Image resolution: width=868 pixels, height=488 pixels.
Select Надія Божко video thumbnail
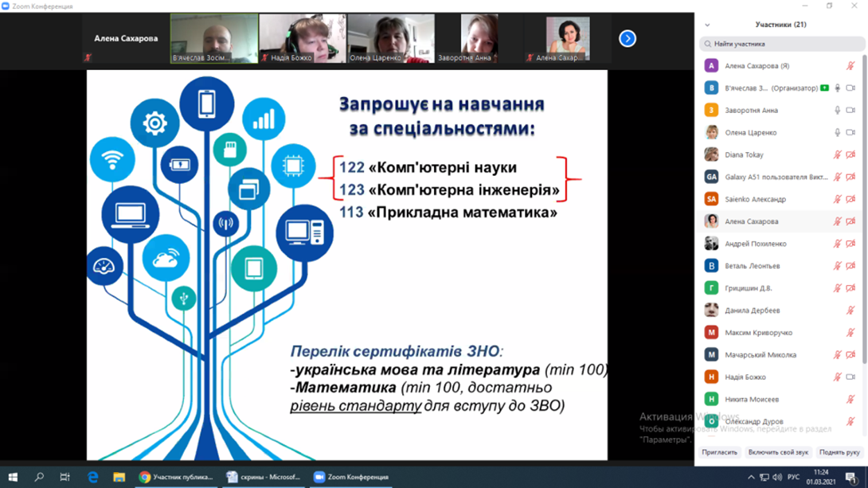pyautogui.click(x=303, y=38)
